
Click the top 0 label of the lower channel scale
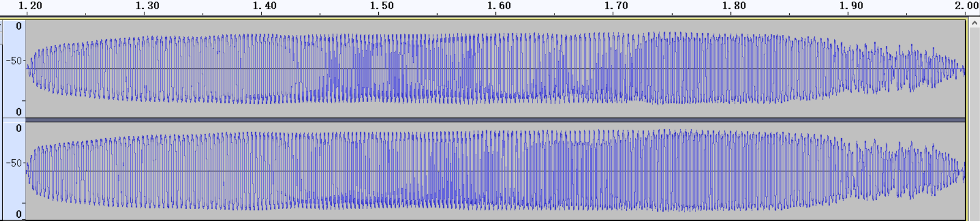click(x=19, y=128)
